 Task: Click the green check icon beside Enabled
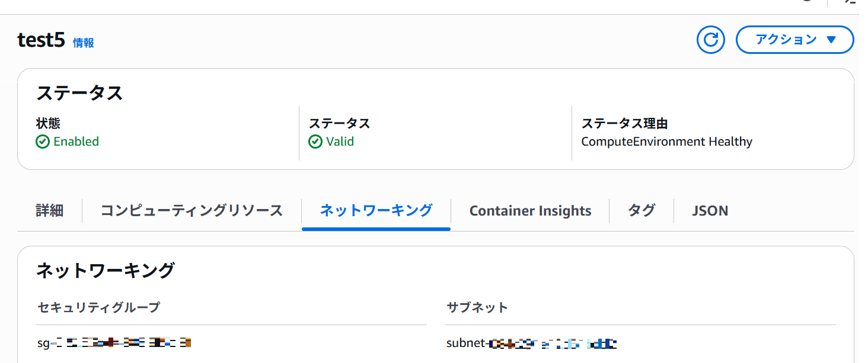click(x=43, y=142)
